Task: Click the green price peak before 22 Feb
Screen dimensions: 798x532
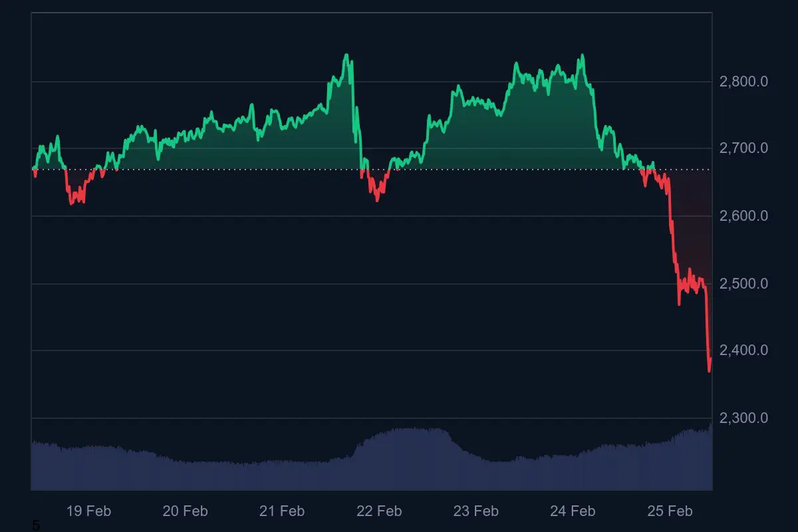Action: [346, 55]
